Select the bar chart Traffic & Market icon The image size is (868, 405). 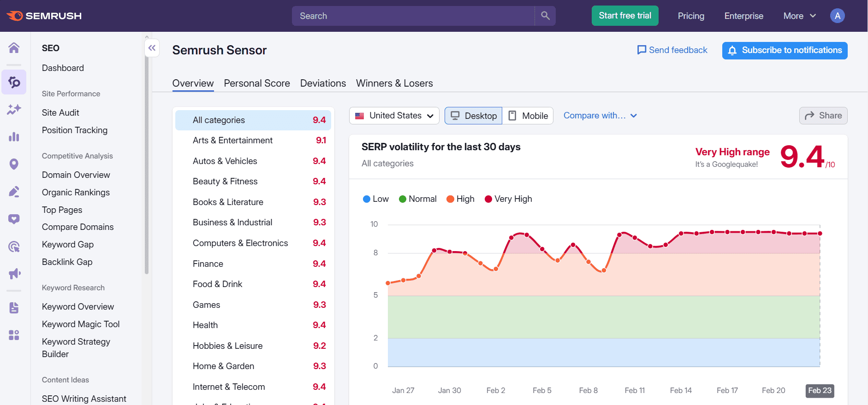point(14,137)
